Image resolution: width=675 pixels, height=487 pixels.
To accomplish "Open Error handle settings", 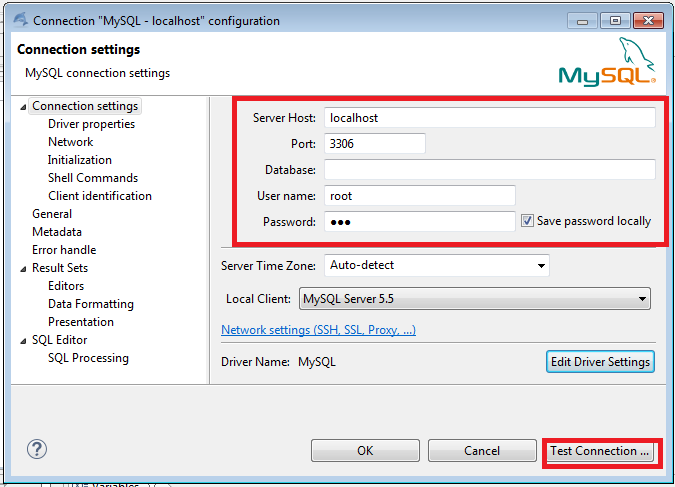I will pos(64,250).
